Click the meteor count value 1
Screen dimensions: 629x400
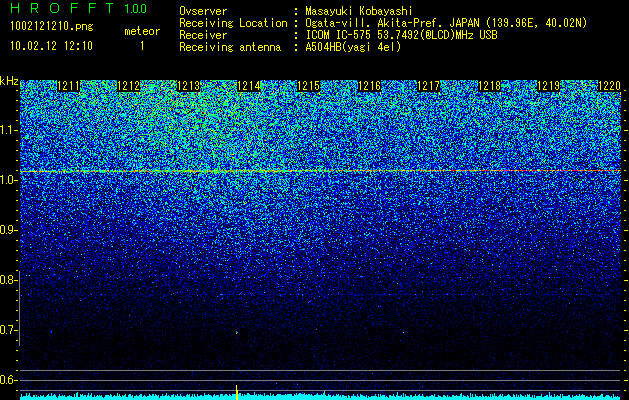tap(142, 46)
